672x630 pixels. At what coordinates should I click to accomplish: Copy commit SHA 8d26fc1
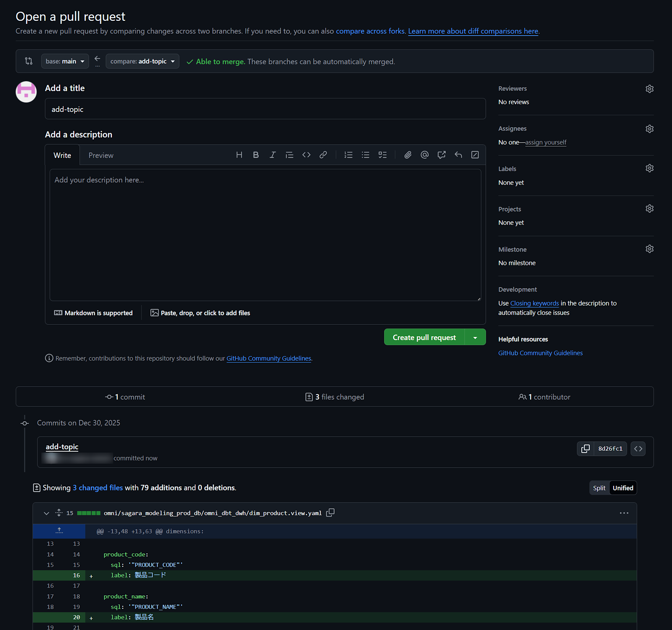click(x=585, y=448)
